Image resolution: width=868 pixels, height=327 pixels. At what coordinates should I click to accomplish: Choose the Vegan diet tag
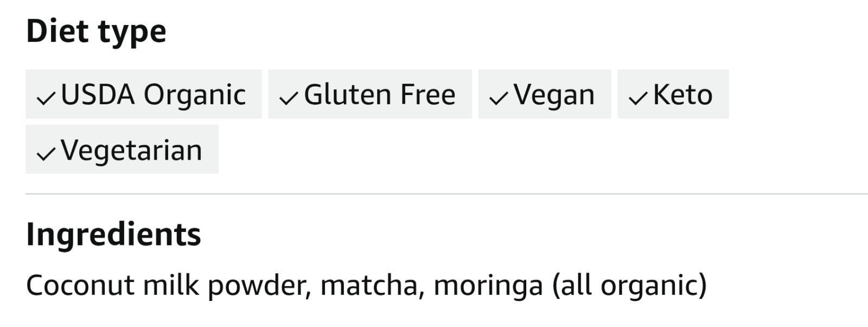545,94
